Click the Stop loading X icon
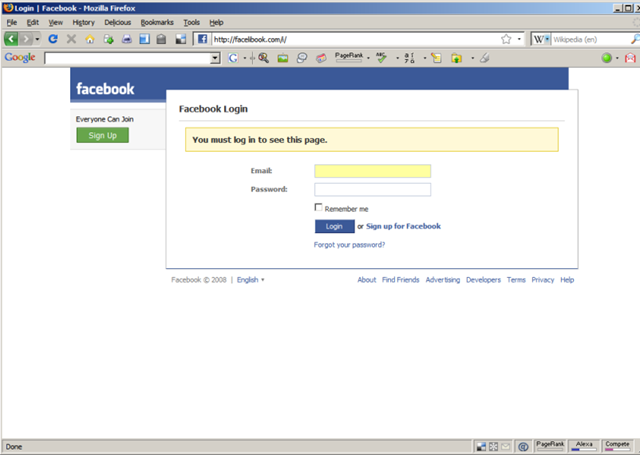Image resolution: width=640 pixels, height=455 pixels. (x=71, y=39)
